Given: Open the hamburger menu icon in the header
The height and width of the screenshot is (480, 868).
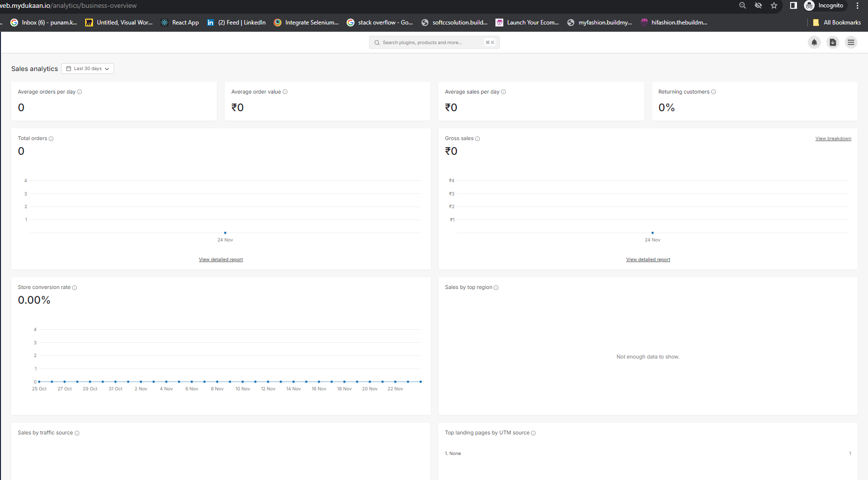Looking at the screenshot, I should [x=851, y=43].
